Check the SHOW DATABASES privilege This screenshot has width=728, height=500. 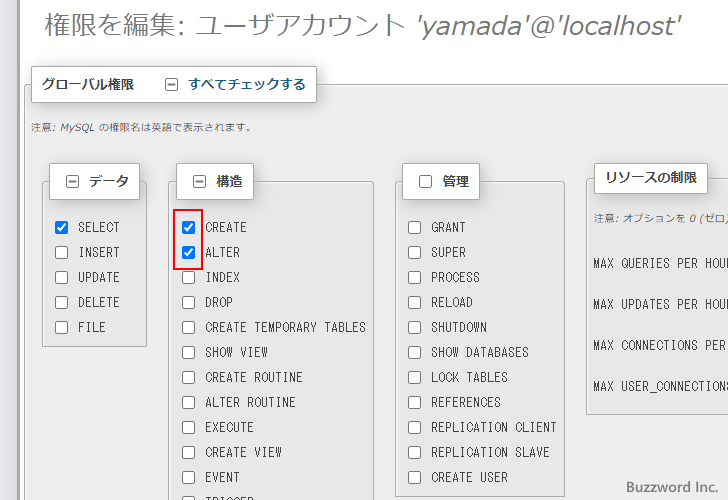(415, 353)
